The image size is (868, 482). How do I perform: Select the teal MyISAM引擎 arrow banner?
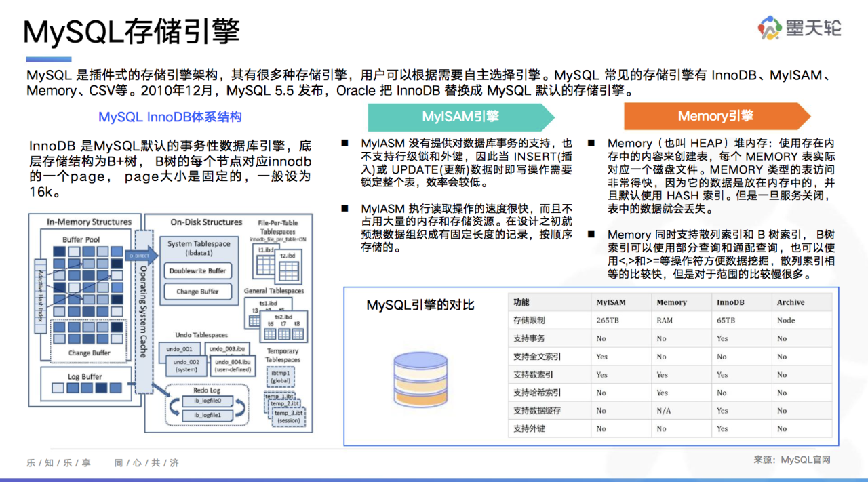460,117
